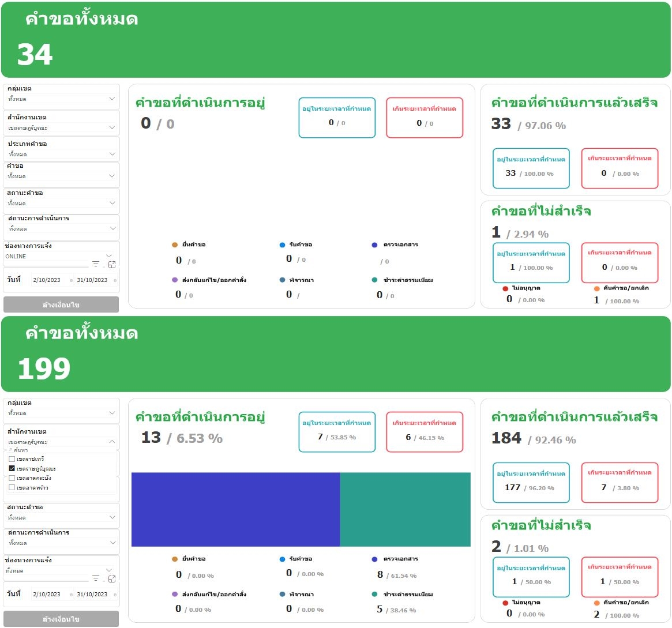Viewport: 672px width, 628px height.
Task: Select เขตลาดกระบัง in the district list
Action: [12, 478]
